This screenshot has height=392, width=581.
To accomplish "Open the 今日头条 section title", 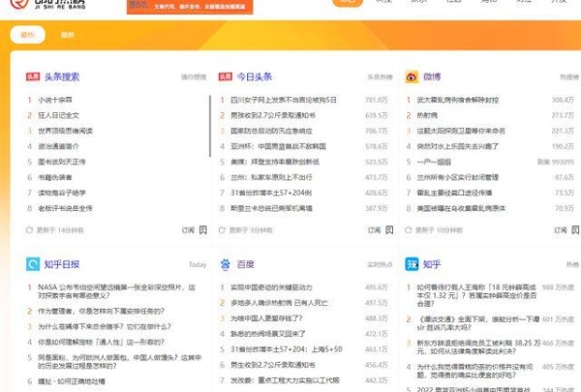I will tap(255, 76).
